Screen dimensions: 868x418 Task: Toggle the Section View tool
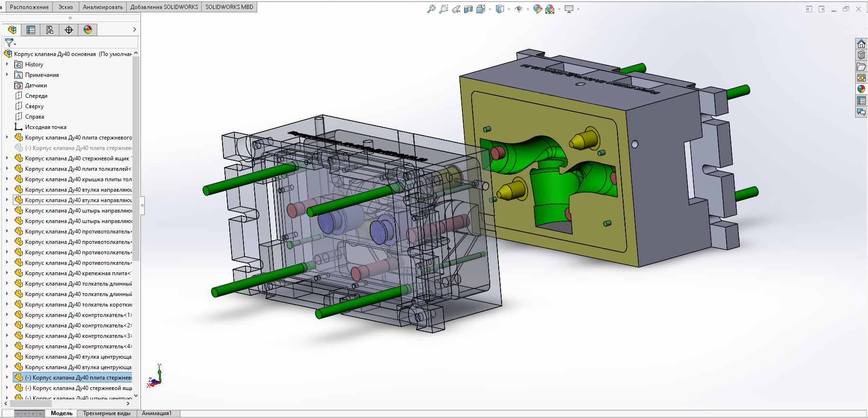point(468,9)
